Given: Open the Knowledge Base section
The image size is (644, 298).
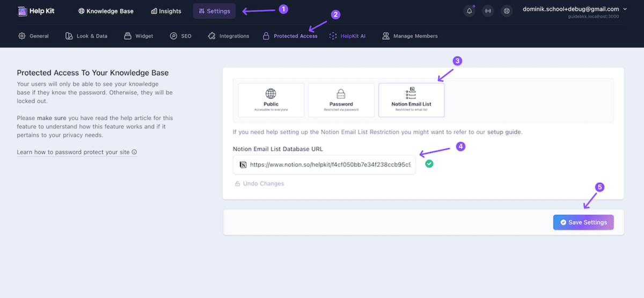Looking at the screenshot, I should coord(106,11).
